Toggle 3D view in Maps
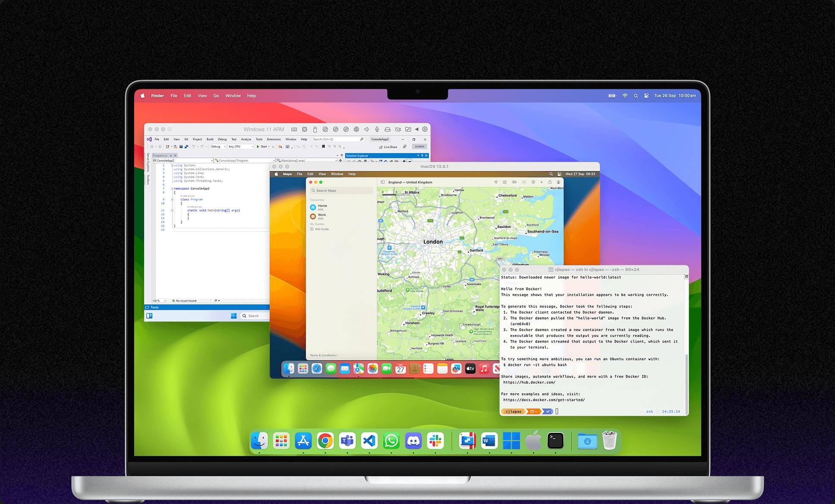 514,182
